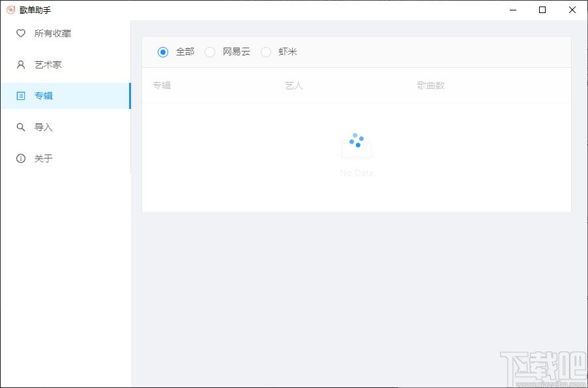Click the album list icon beside 专辑
This screenshot has width=588, height=388.
click(21, 96)
